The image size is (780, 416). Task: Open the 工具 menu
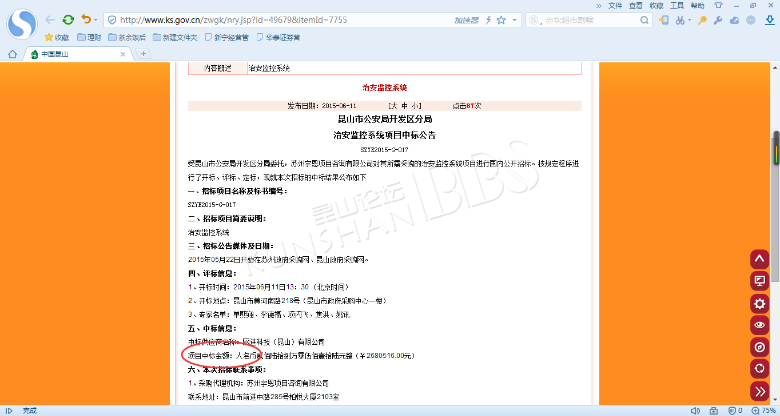tap(677, 5)
